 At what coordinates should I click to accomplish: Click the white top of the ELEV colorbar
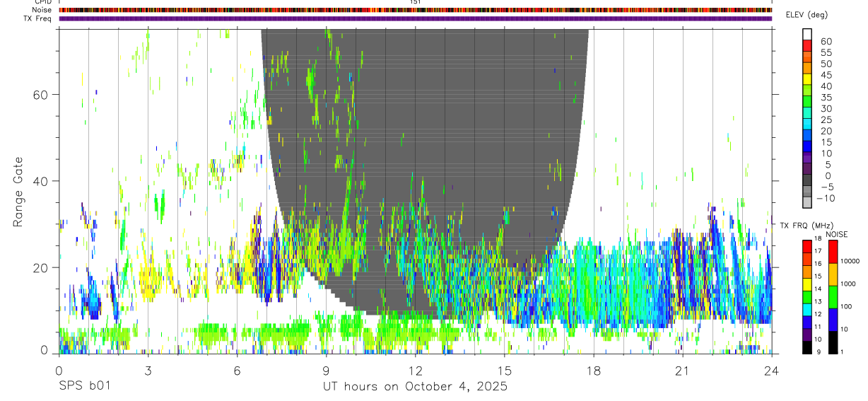(x=807, y=35)
